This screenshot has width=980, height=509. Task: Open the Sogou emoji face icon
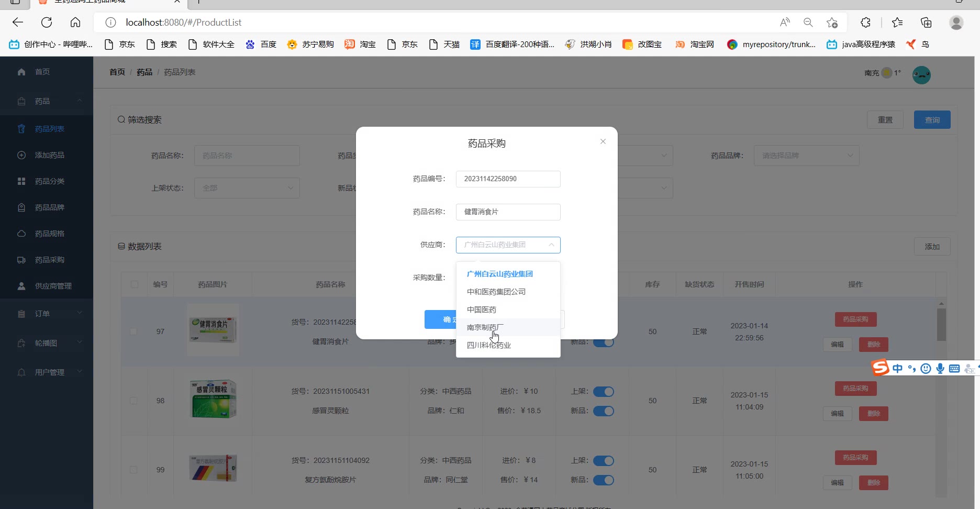pyautogui.click(x=926, y=369)
